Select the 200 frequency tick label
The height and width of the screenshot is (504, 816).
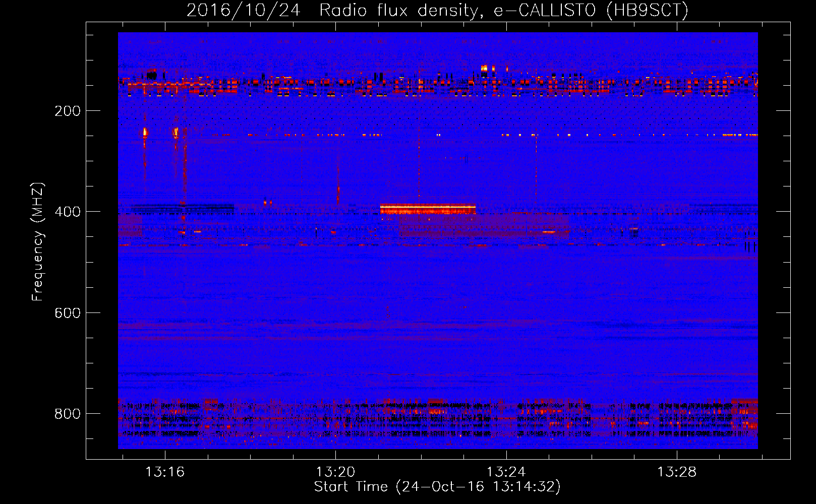[x=68, y=111]
